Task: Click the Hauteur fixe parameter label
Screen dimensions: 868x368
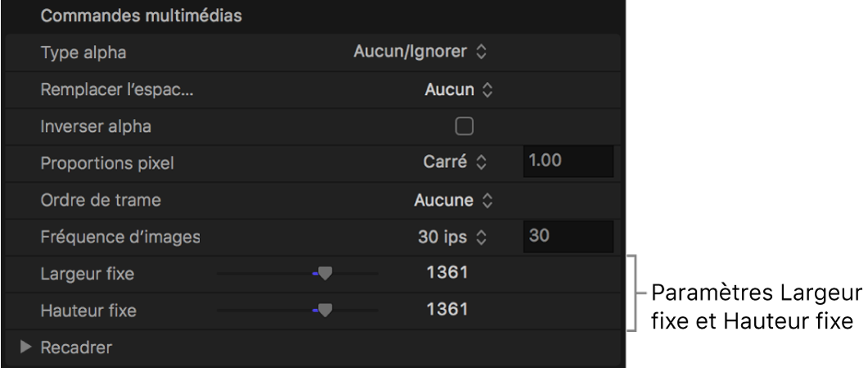Action: (x=88, y=310)
